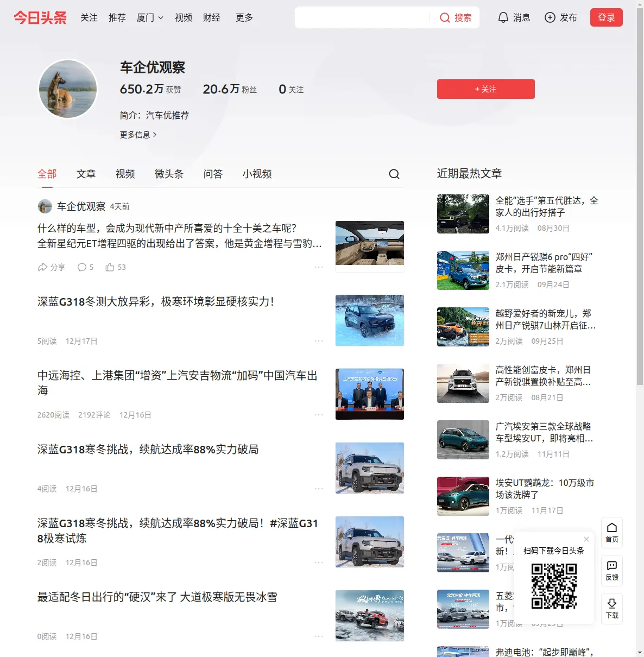Open hot article 郑州日产锐骐6 pro“四好”皮卡

(544, 263)
